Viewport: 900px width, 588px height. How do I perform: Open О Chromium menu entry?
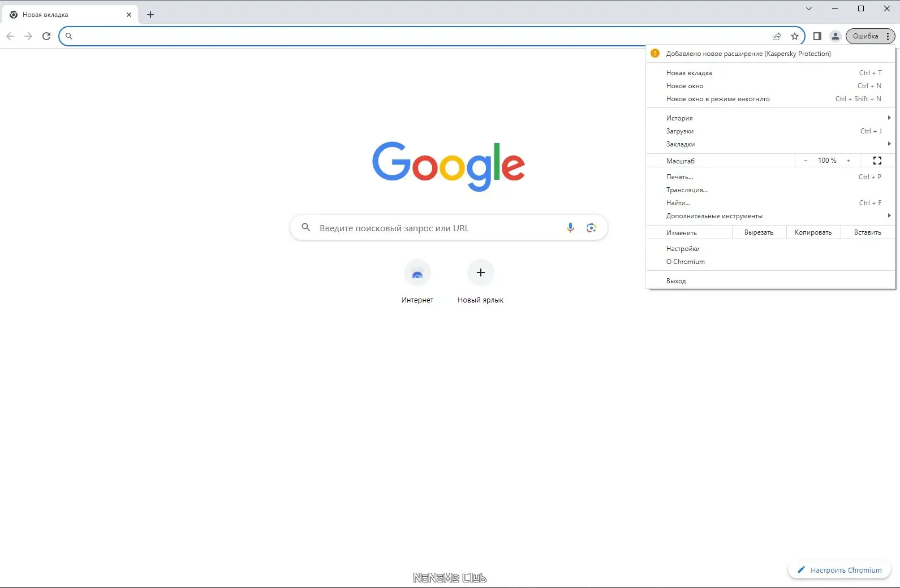tap(770, 262)
